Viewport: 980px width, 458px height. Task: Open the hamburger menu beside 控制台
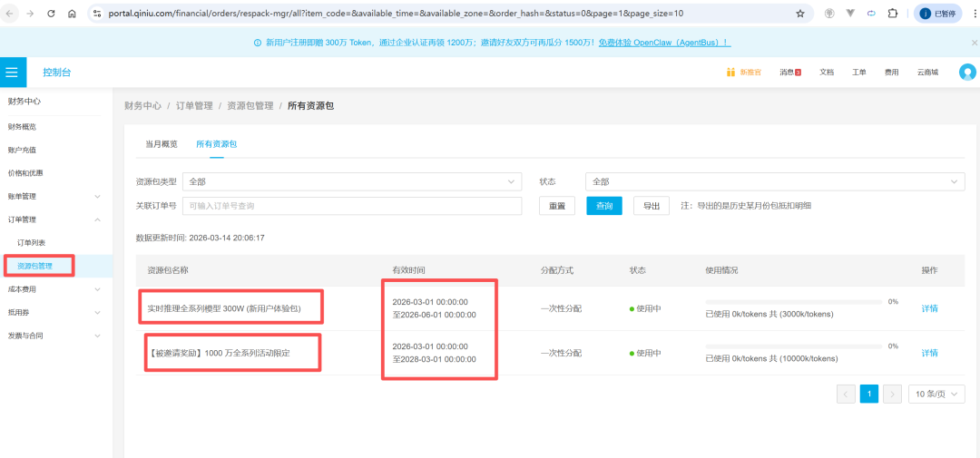(x=11, y=72)
